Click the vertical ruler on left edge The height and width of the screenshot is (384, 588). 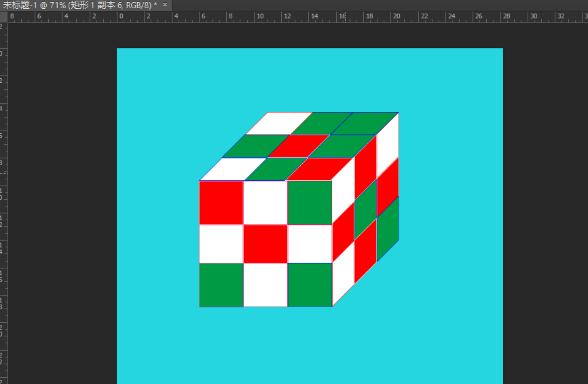(3, 204)
